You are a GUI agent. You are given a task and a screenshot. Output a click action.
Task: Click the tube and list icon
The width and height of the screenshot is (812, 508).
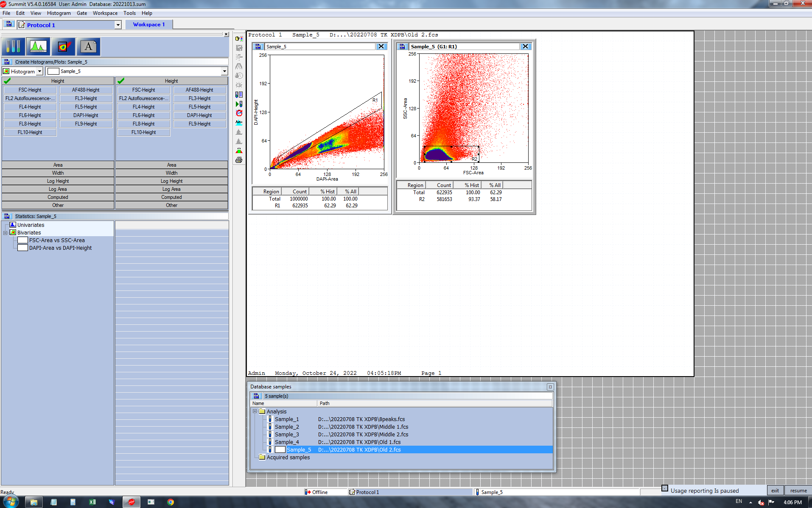pos(239,95)
